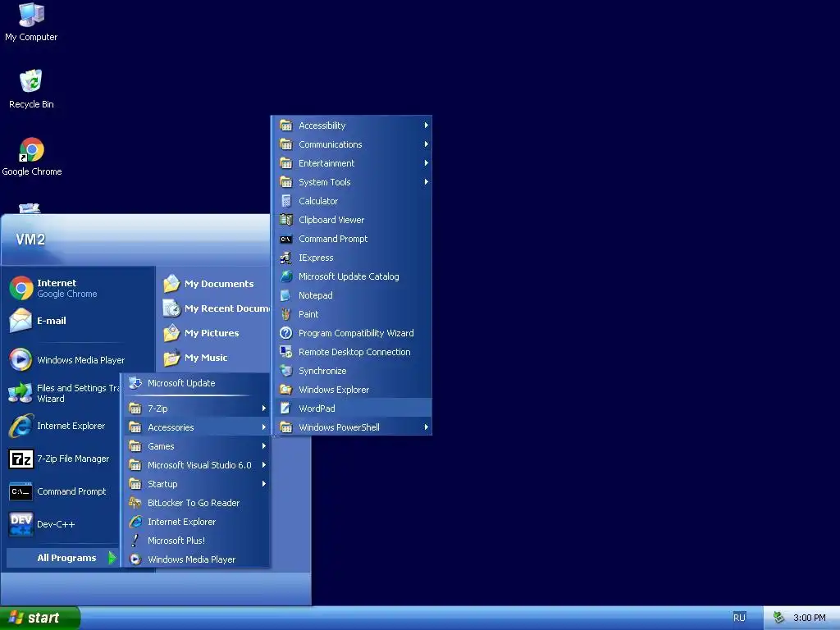Click the My Documents folder icon
Screen dimensions: 840x630
click(171, 283)
